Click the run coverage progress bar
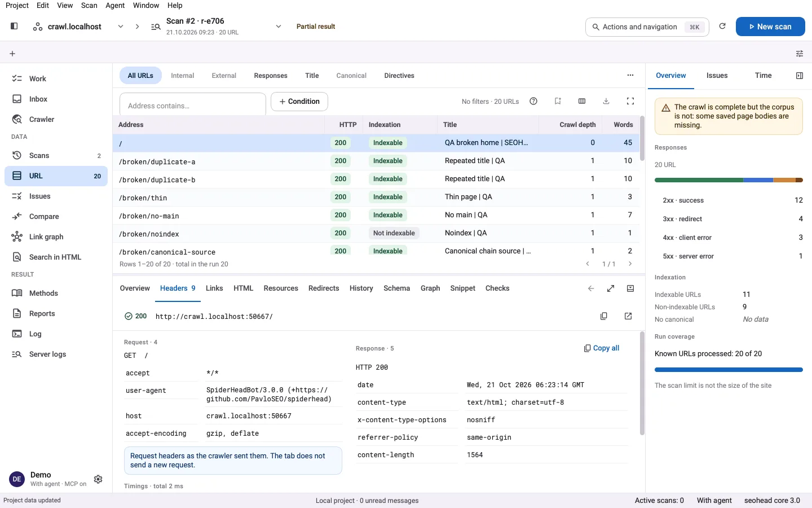812x508 pixels. [x=729, y=370]
